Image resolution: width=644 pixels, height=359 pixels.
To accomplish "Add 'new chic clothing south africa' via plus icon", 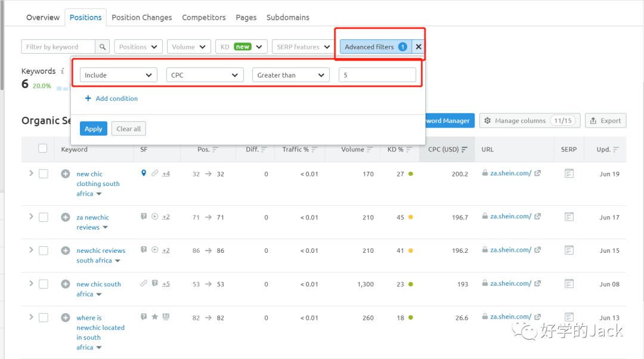I will [x=66, y=174].
